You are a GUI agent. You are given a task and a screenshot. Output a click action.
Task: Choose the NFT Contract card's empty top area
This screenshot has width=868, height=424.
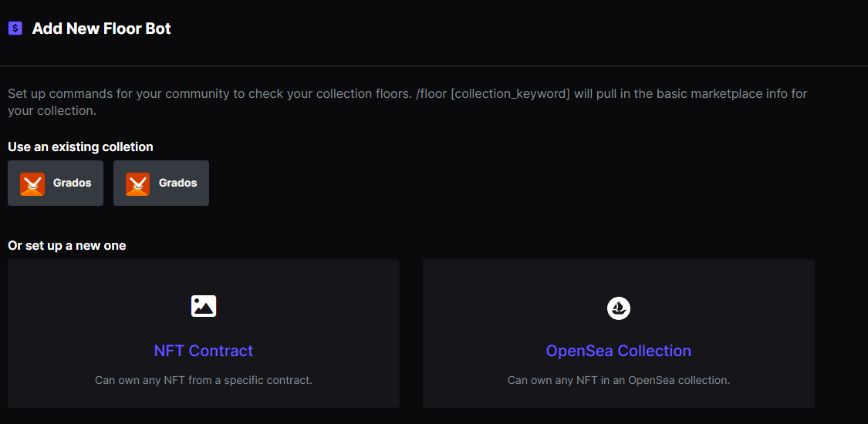[204, 276]
